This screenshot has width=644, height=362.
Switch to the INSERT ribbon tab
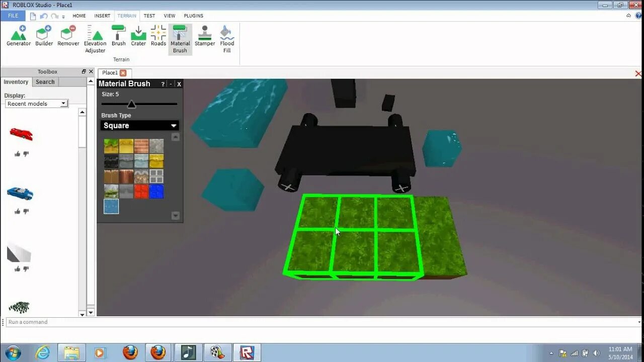click(102, 16)
